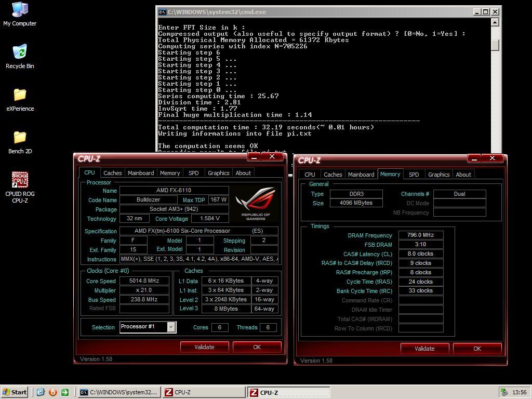Click OK in left CPU-Z window
The image size is (532, 399).
click(257, 347)
